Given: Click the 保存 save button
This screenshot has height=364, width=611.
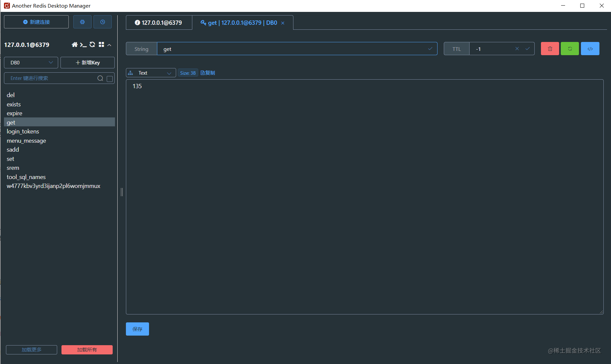Looking at the screenshot, I should [x=137, y=329].
